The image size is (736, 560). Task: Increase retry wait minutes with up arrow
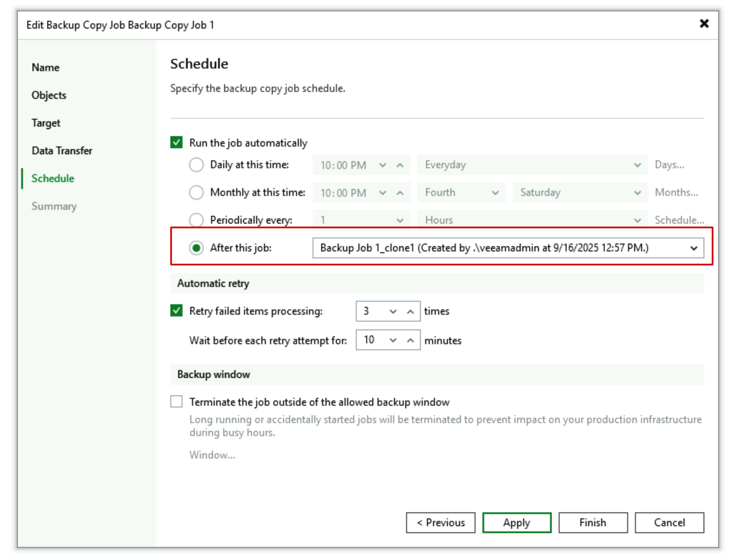(410, 340)
